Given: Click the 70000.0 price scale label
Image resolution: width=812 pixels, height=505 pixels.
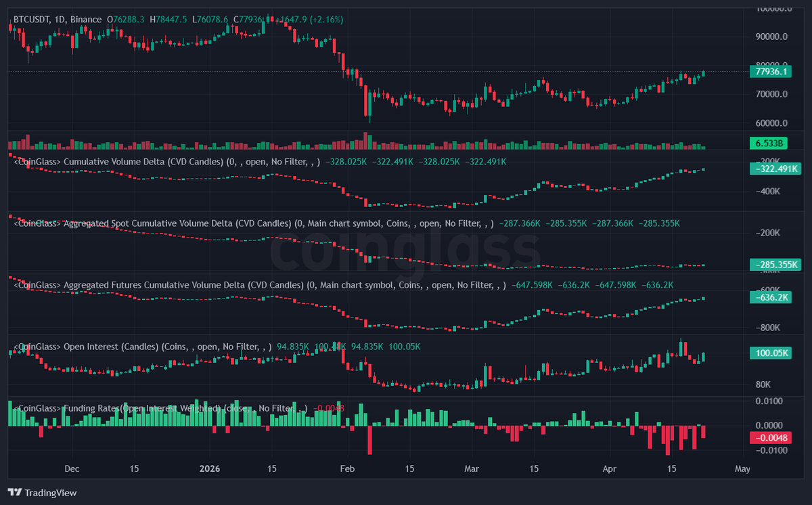Looking at the screenshot, I should (x=771, y=94).
